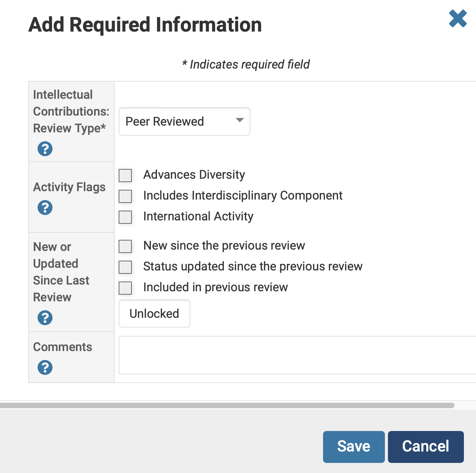
Task: Click help icon under Comments label
Action: click(45, 368)
